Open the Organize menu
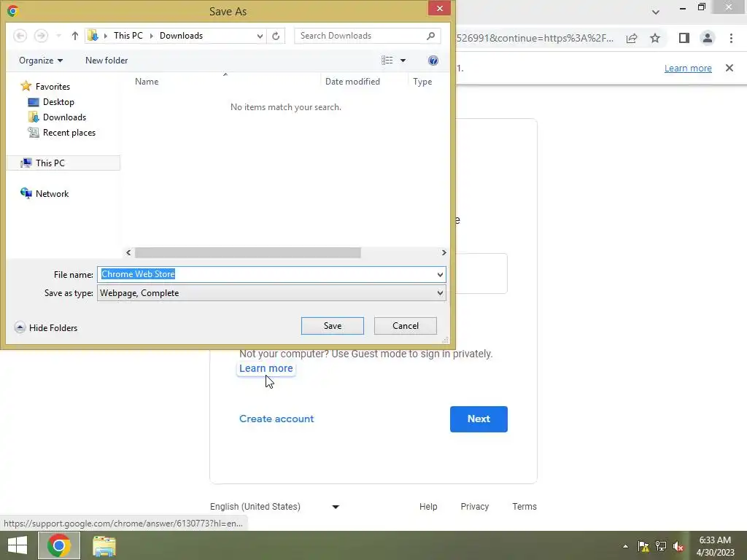This screenshot has width=747, height=560. (x=41, y=61)
